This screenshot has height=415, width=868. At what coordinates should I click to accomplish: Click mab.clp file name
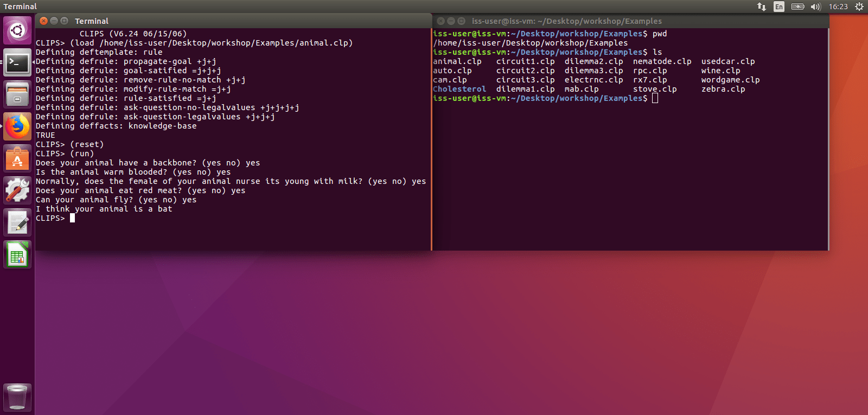(582, 89)
